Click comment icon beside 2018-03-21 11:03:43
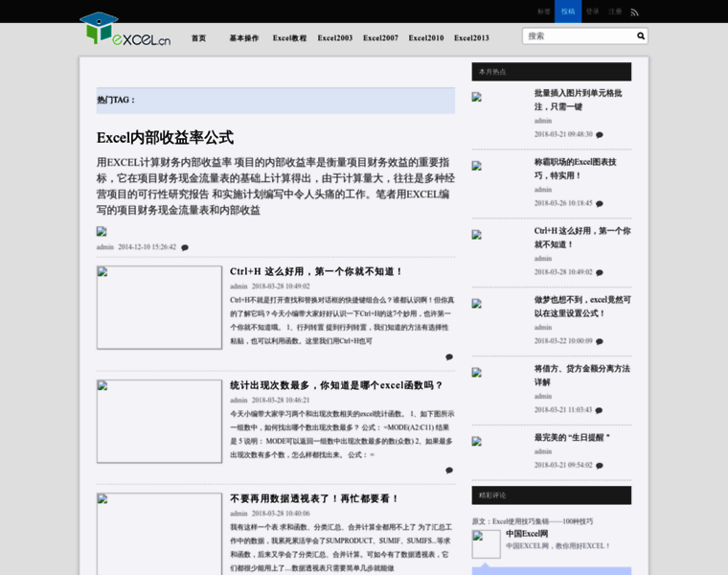 (x=599, y=410)
